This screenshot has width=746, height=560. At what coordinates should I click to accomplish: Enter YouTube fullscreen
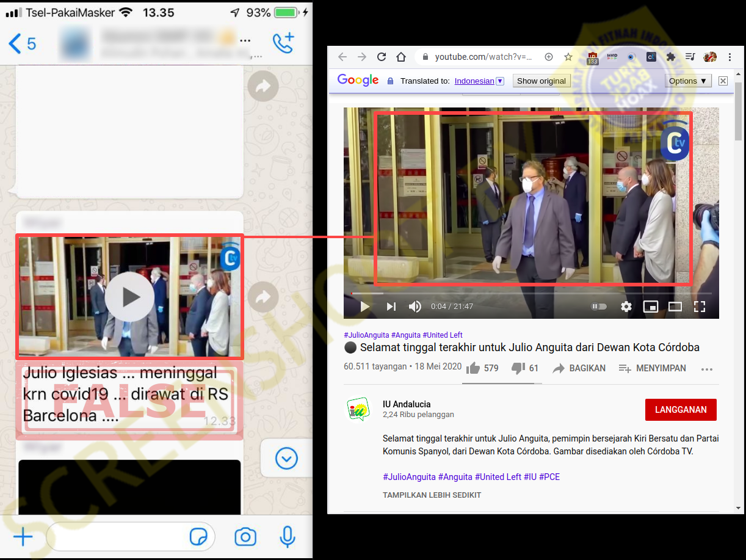point(700,307)
